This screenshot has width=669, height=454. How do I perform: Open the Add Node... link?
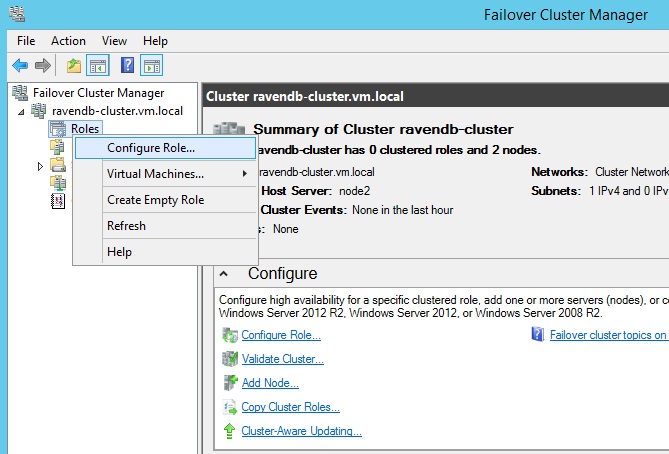tap(270, 383)
